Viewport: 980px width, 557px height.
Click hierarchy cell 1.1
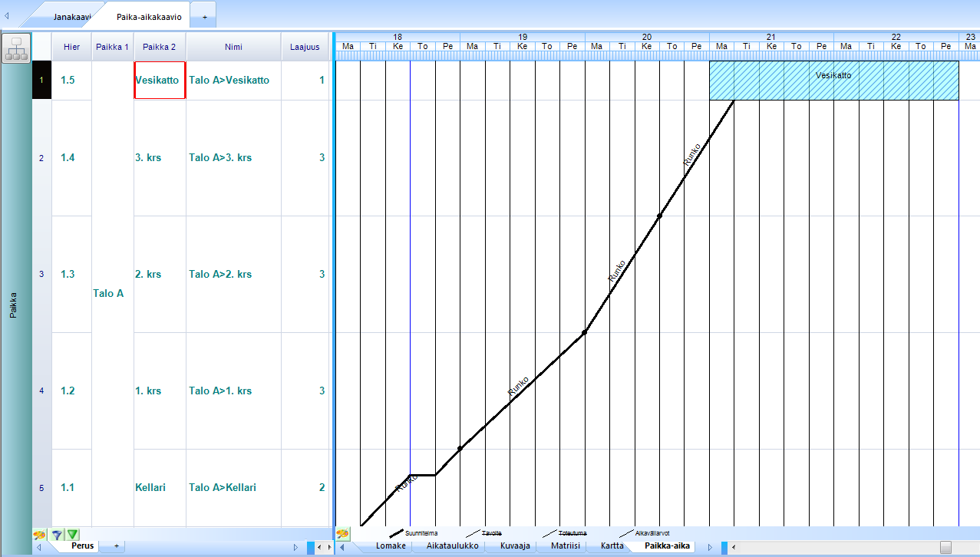click(x=72, y=488)
